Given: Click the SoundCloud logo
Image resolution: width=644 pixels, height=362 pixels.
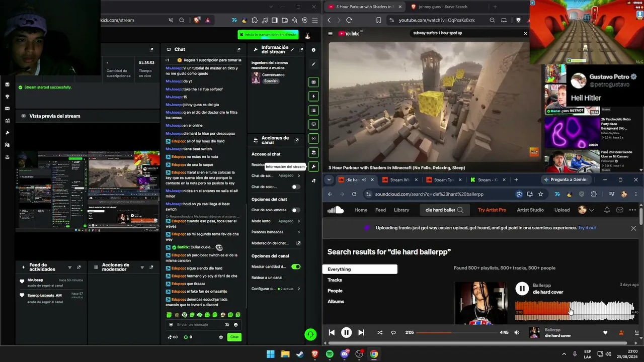Looking at the screenshot, I should [336, 210].
